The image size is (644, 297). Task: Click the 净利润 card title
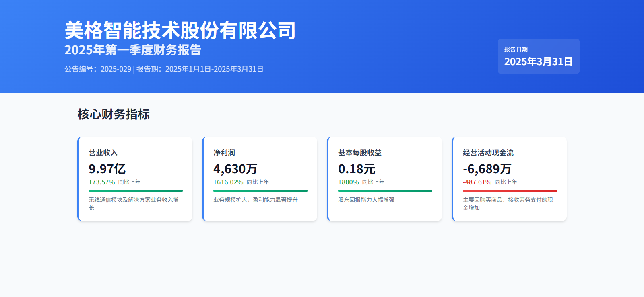point(224,153)
